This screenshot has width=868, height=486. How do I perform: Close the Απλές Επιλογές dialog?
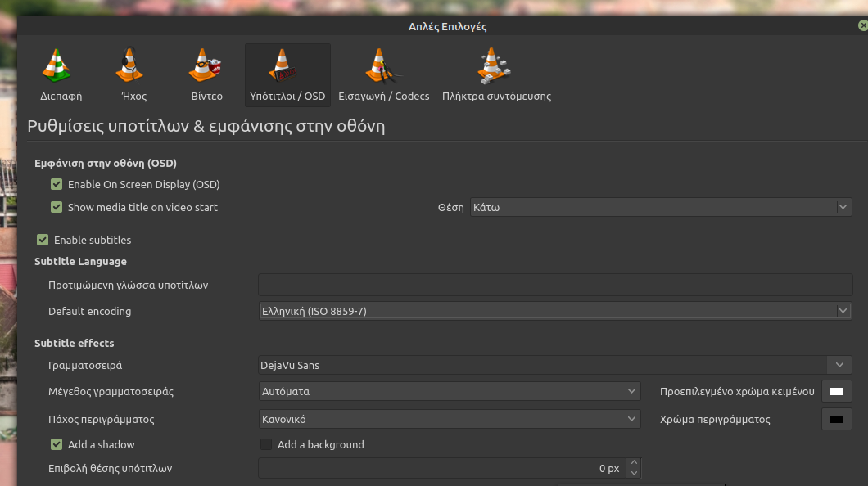click(862, 25)
